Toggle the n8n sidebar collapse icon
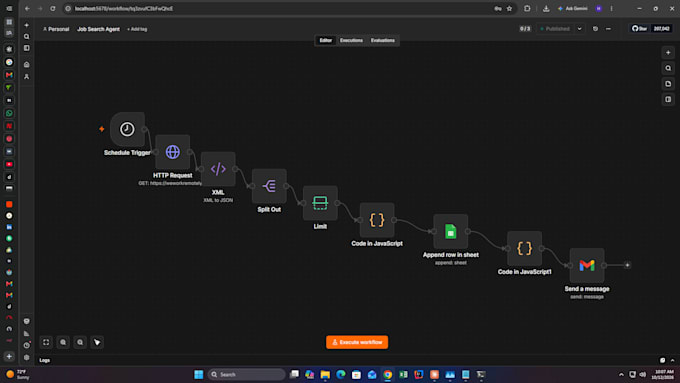The height and width of the screenshot is (383, 680). pyautogui.click(x=26, y=48)
